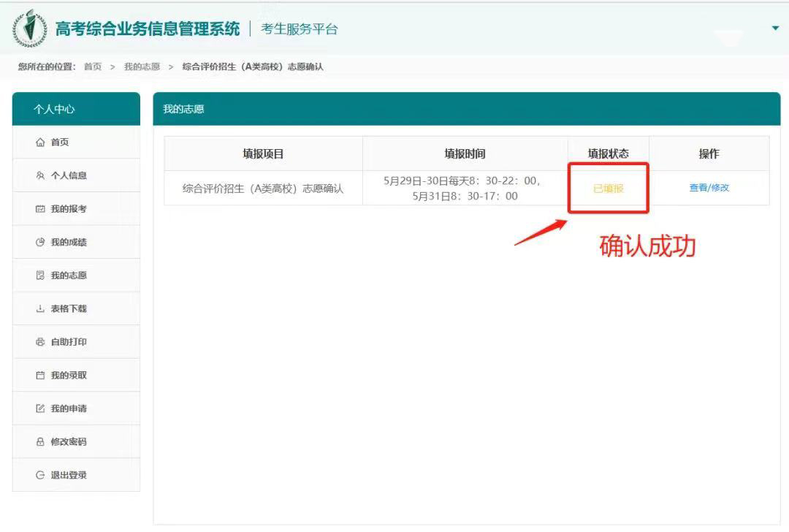Viewport: 789px width, 532px height.
Task: Click the 表格下载 download icon
Action: pyautogui.click(x=40, y=309)
